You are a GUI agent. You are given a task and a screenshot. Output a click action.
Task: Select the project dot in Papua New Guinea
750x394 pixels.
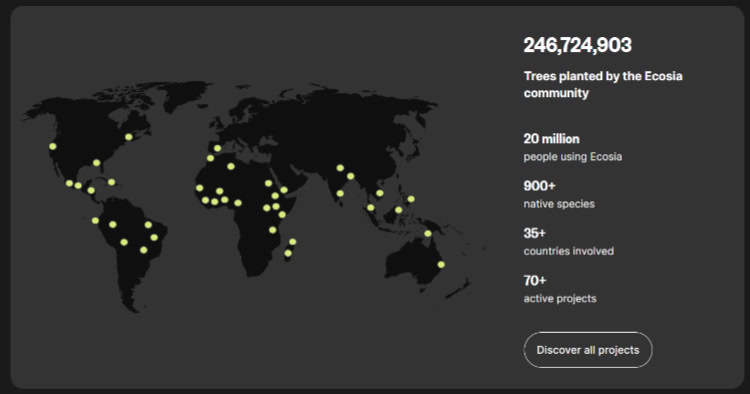[x=428, y=233]
